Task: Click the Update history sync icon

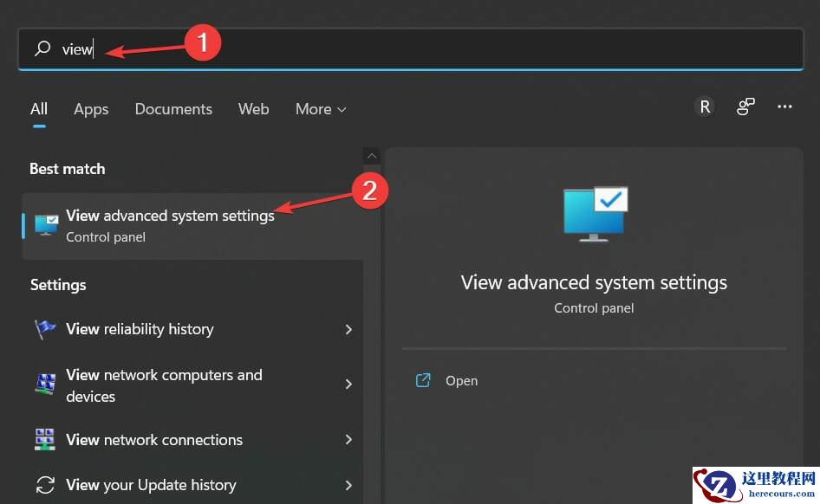Action: tap(44, 485)
